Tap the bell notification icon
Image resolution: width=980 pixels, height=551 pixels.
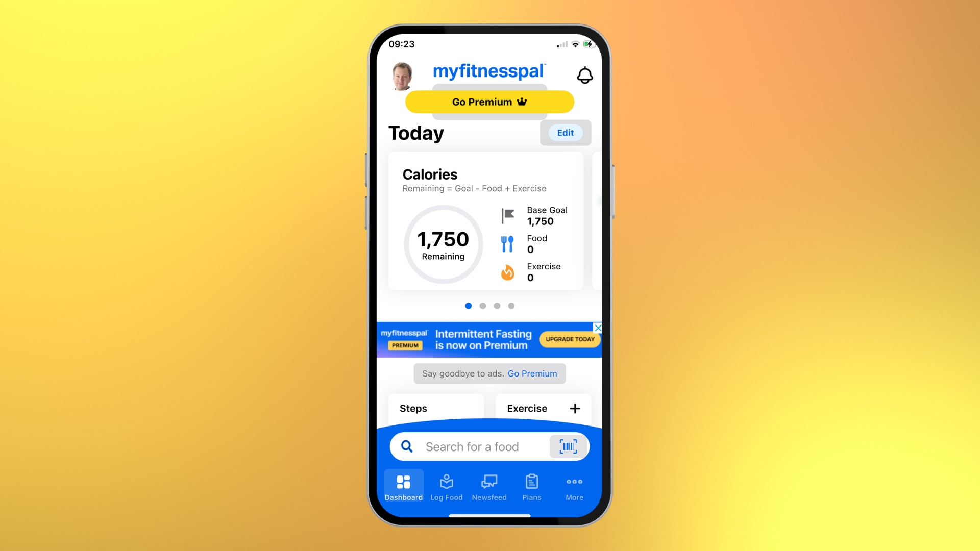584,74
